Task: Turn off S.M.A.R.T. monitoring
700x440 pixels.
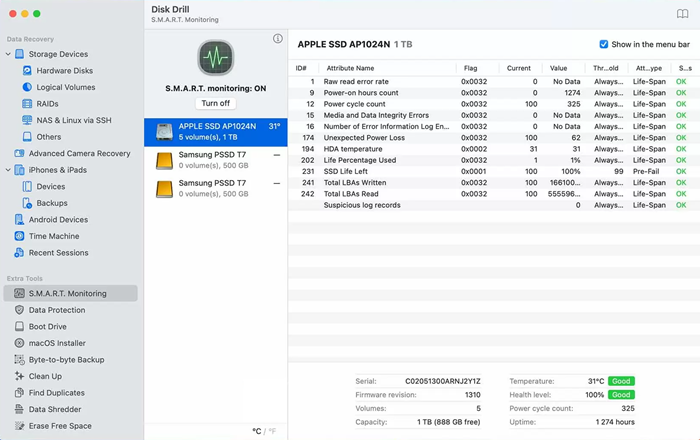Action: (x=216, y=103)
